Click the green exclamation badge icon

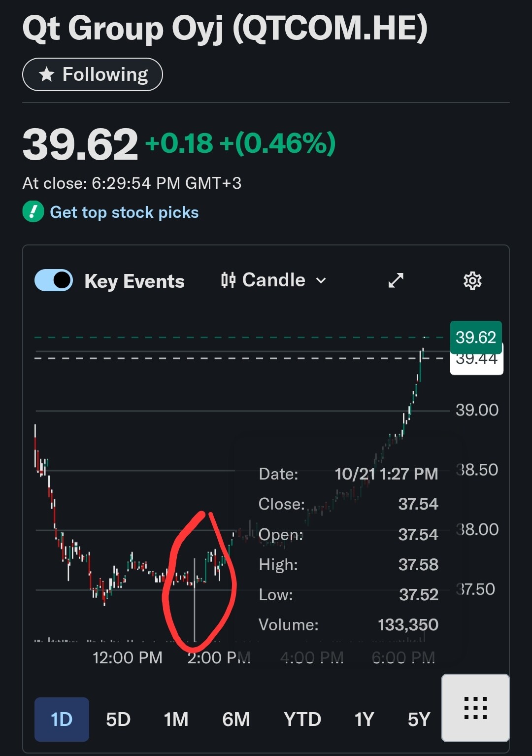click(33, 212)
